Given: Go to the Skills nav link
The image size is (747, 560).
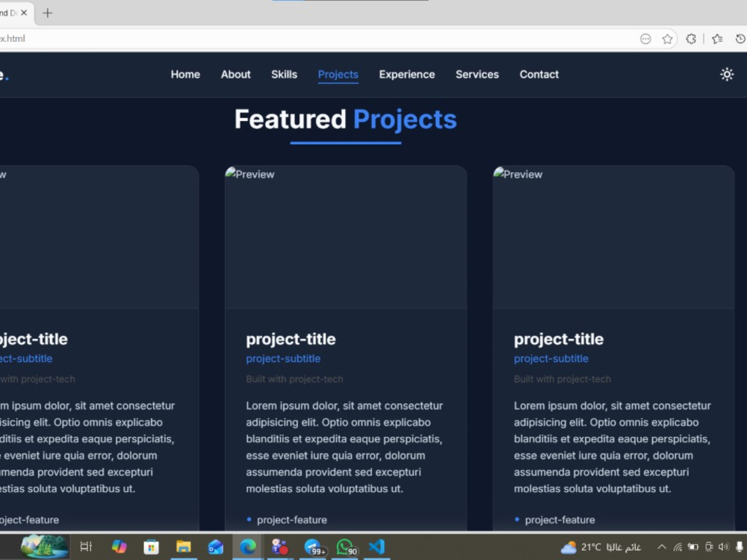Looking at the screenshot, I should 284,74.
